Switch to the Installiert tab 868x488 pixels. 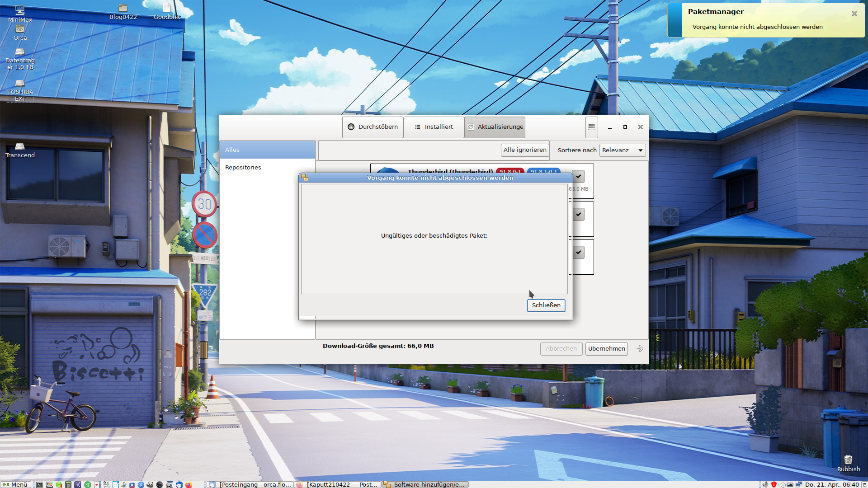click(x=434, y=127)
